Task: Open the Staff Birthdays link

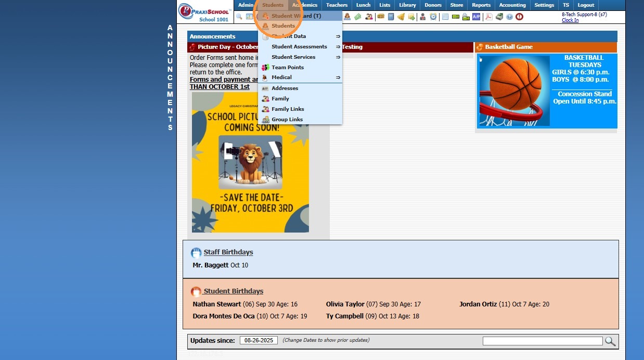Action: 228,252
